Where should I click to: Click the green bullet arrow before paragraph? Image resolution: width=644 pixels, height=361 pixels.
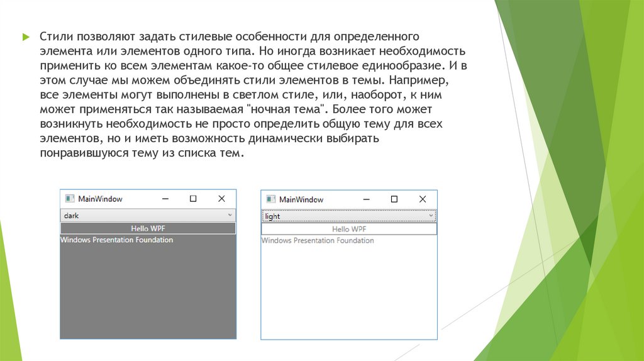click(26, 37)
